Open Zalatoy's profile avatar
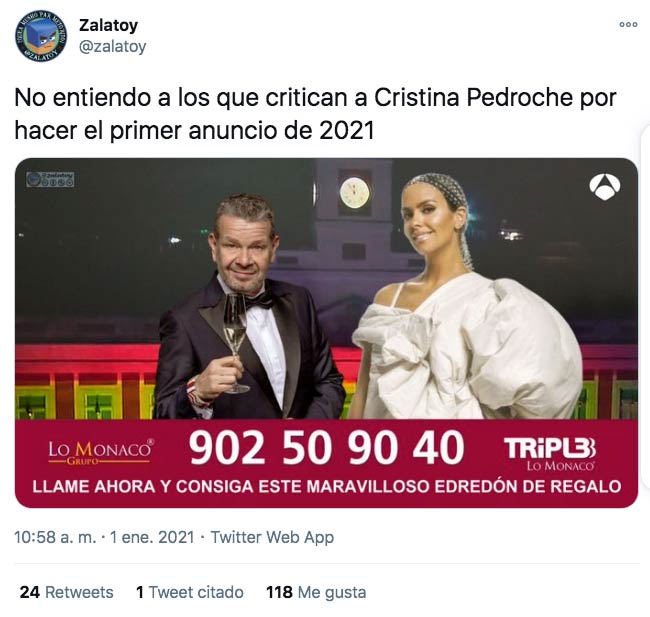Screen dimensions: 650x617 pyautogui.click(x=41, y=36)
